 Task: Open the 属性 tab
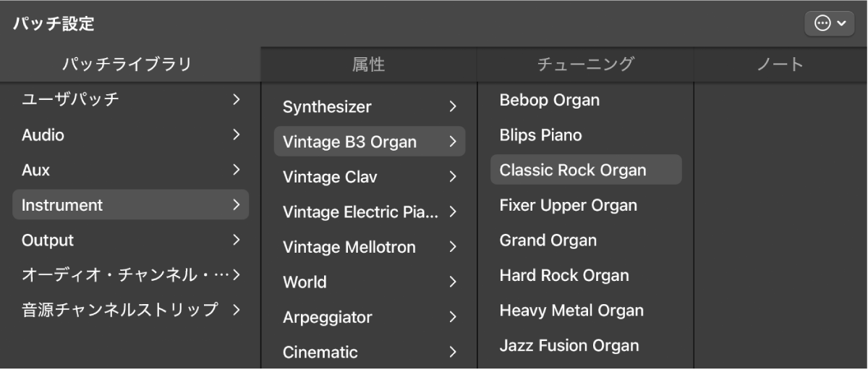click(x=368, y=64)
